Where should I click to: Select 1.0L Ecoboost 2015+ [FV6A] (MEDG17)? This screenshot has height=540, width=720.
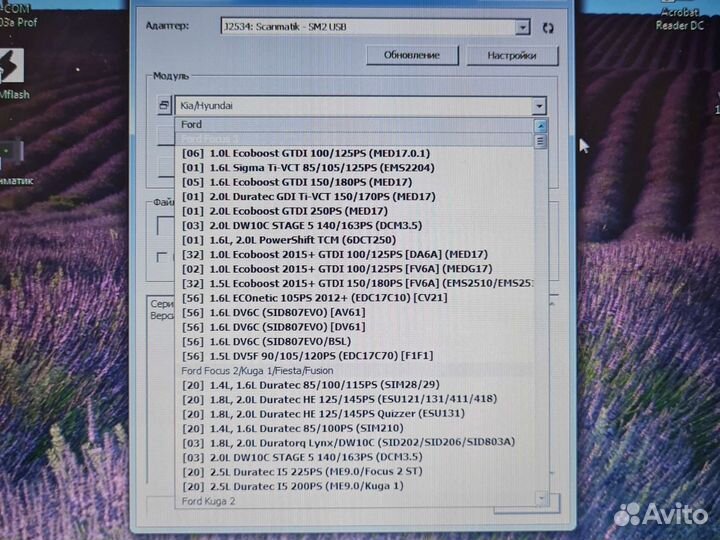[354, 269]
